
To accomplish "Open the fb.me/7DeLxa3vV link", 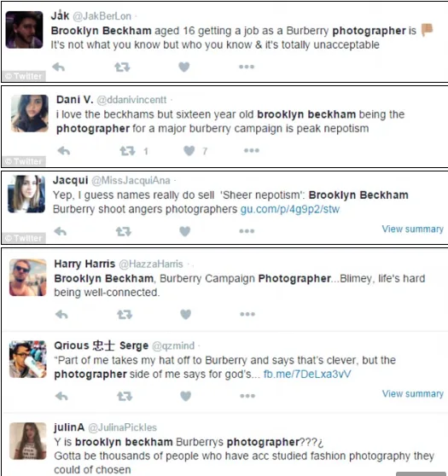I will [x=307, y=374].
